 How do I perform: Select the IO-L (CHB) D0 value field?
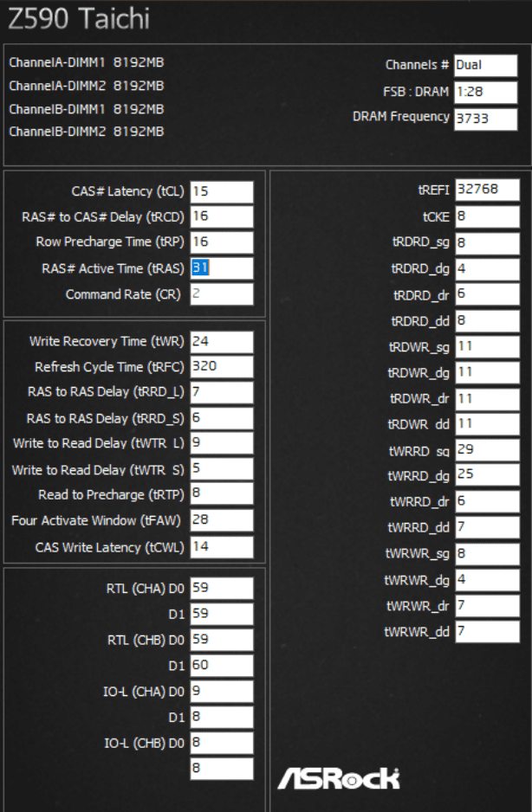222,743
